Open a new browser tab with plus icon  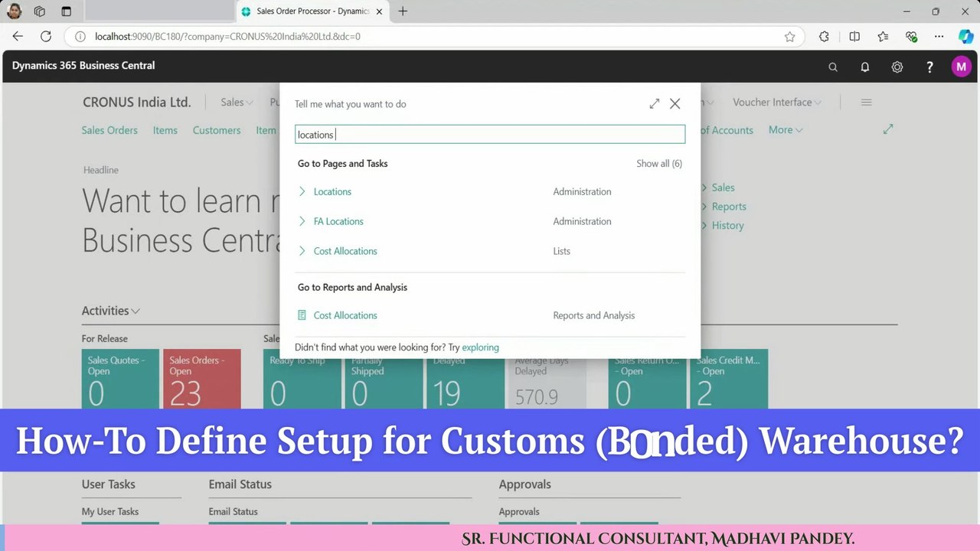[403, 11]
